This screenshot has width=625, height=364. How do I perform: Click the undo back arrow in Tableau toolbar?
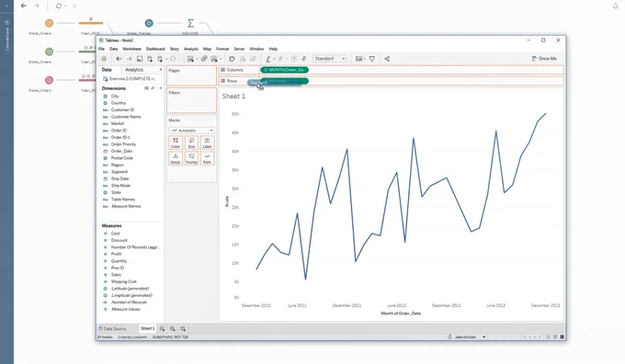click(119, 59)
